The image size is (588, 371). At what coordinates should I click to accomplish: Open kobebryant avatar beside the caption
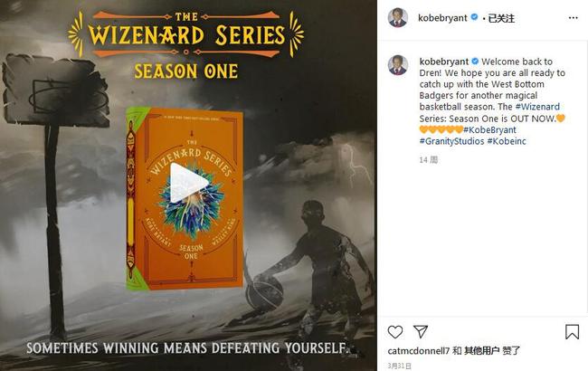(397, 65)
